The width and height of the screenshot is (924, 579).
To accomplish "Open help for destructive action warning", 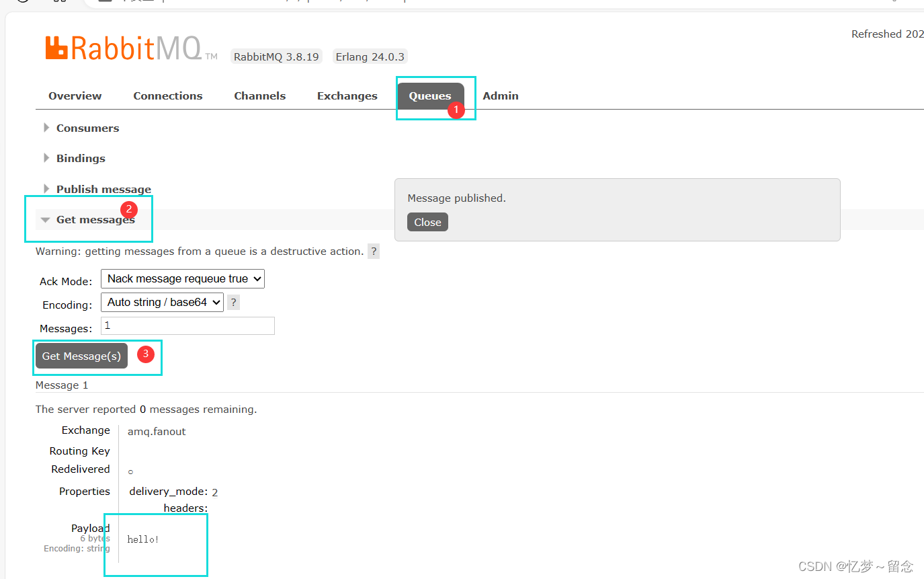I will (x=374, y=251).
